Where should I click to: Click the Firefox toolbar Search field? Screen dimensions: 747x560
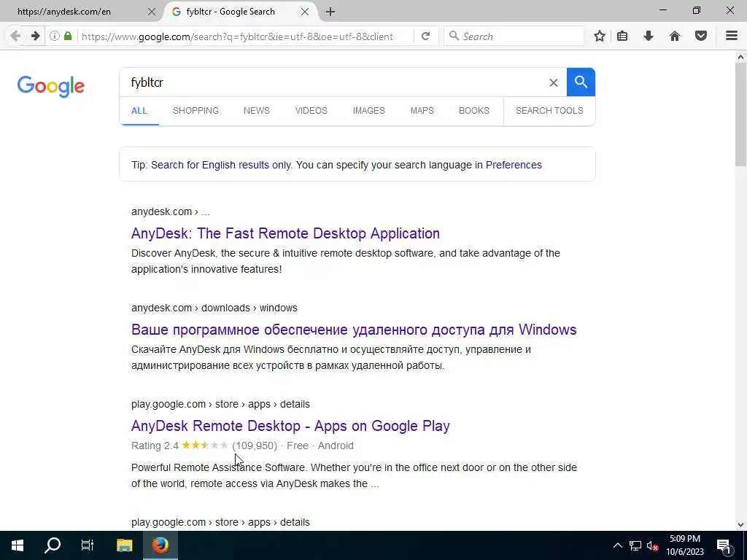(x=514, y=36)
